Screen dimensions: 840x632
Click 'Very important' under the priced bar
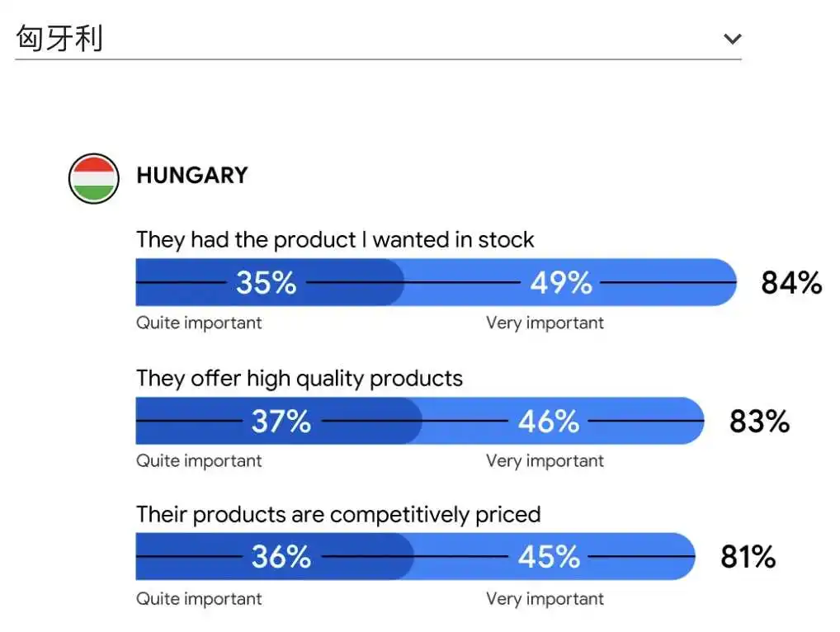(x=545, y=598)
